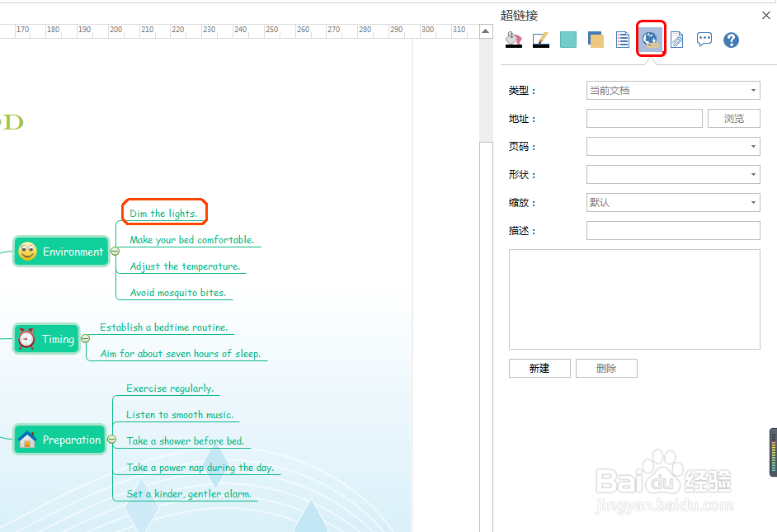Click the 新建 button

pos(539,368)
